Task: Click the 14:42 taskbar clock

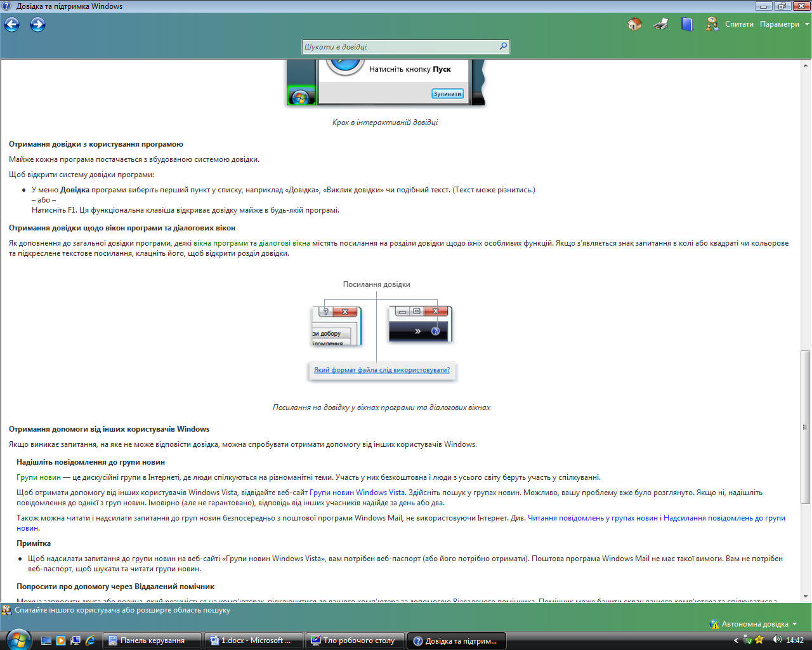Action: tap(795, 640)
